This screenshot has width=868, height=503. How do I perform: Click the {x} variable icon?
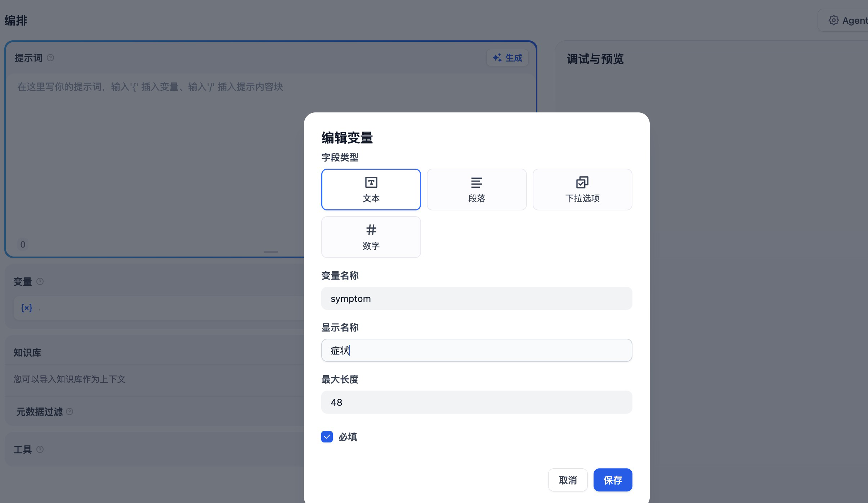click(x=27, y=308)
